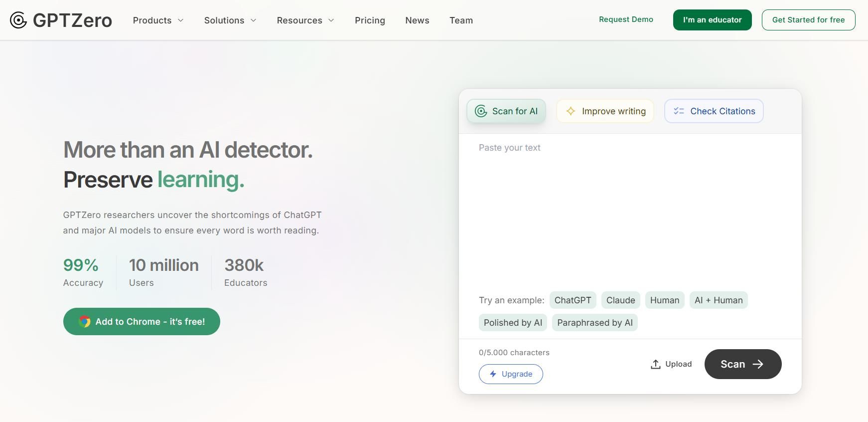
Task: Click the Chrome icon in Add to Chrome button
Action: [x=85, y=322]
